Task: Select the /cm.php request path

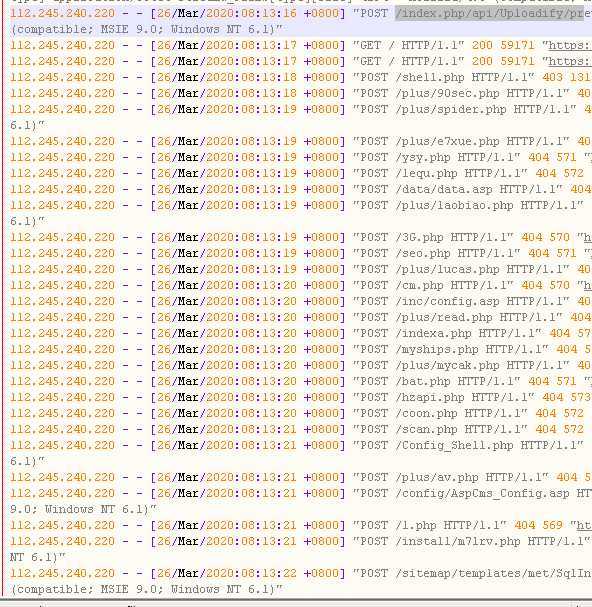Action: (419, 285)
